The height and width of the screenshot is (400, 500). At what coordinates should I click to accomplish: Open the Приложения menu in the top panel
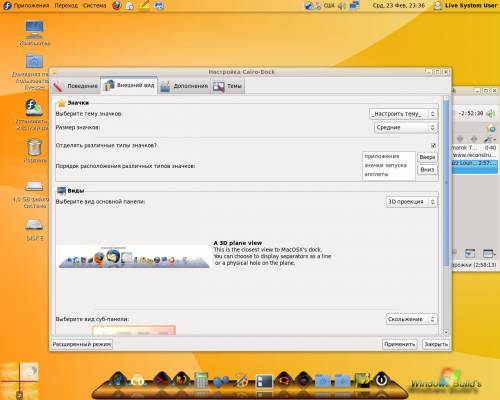[31, 5]
